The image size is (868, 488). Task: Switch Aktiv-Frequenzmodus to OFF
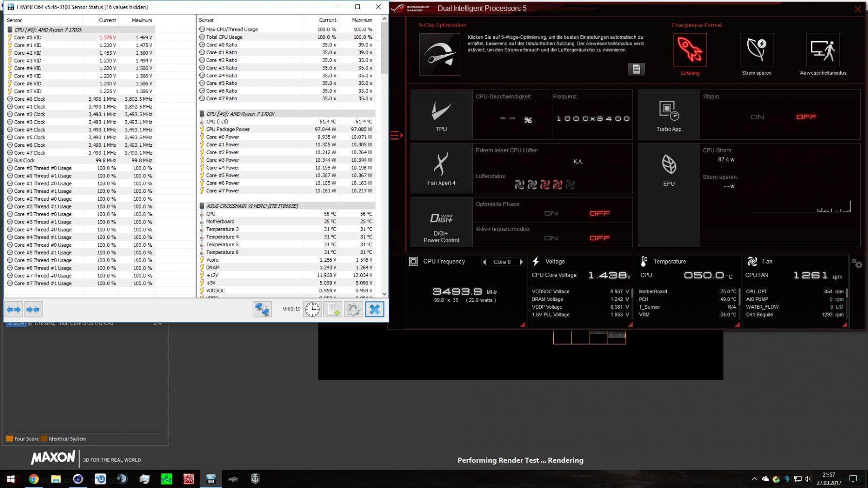(x=599, y=238)
